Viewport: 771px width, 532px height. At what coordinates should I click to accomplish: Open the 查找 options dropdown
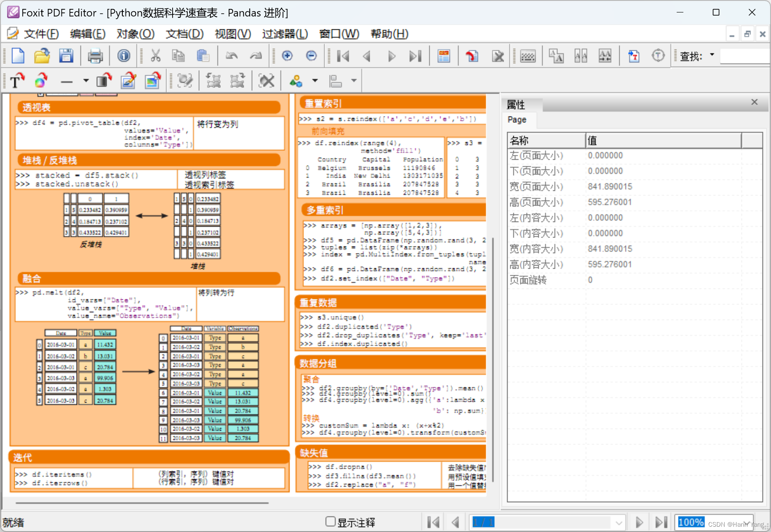point(712,55)
